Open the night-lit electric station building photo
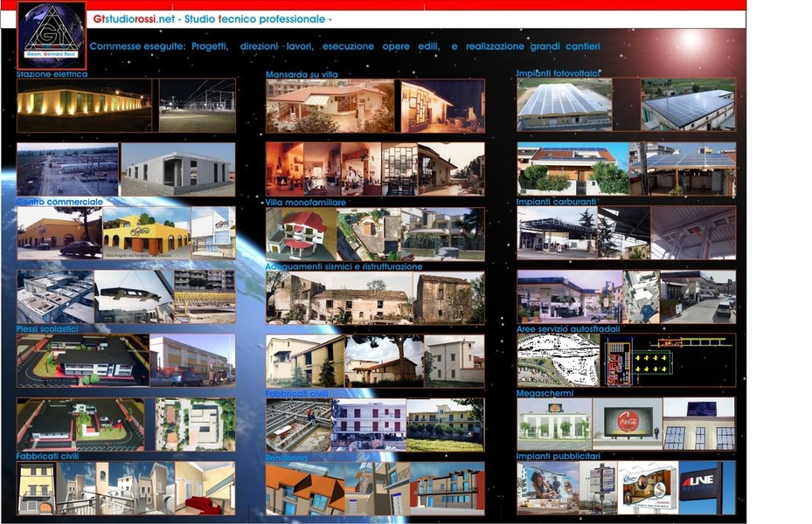This screenshot has width=812, height=524. (83, 104)
